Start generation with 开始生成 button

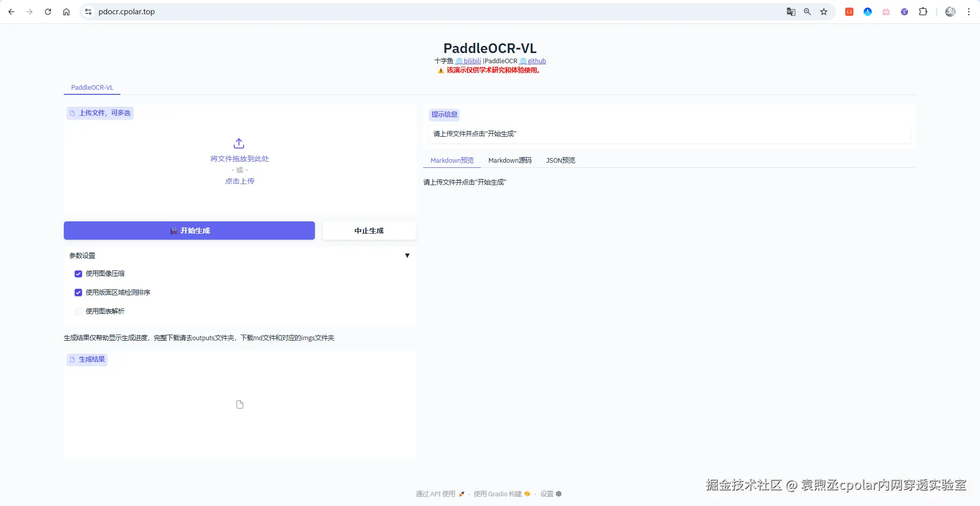(x=189, y=231)
